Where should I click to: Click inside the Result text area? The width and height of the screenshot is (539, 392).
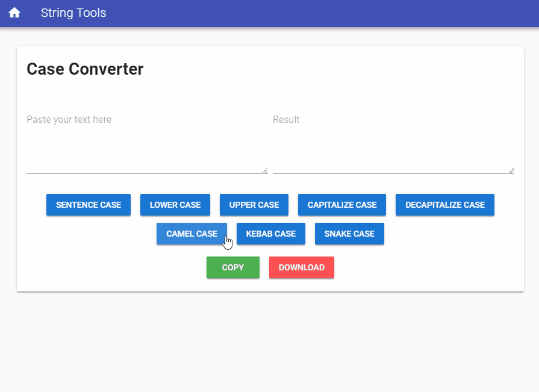tap(393, 145)
